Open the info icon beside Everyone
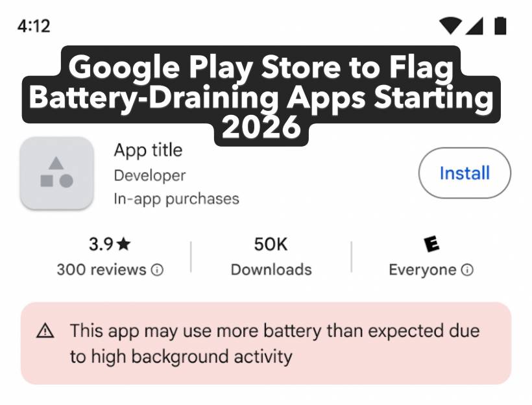The image size is (532, 405). 467,269
